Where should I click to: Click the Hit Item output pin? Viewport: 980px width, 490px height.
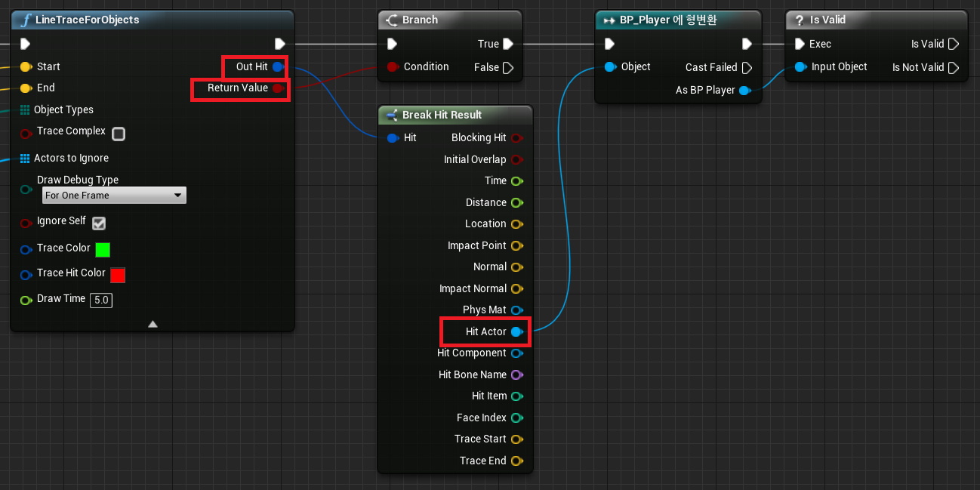pyautogui.click(x=517, y=396)
